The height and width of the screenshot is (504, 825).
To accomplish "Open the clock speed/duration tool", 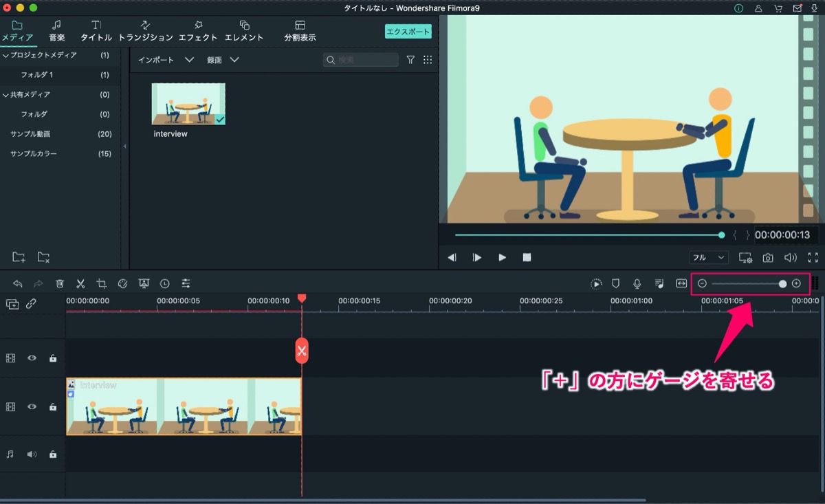I will point(165,283).
